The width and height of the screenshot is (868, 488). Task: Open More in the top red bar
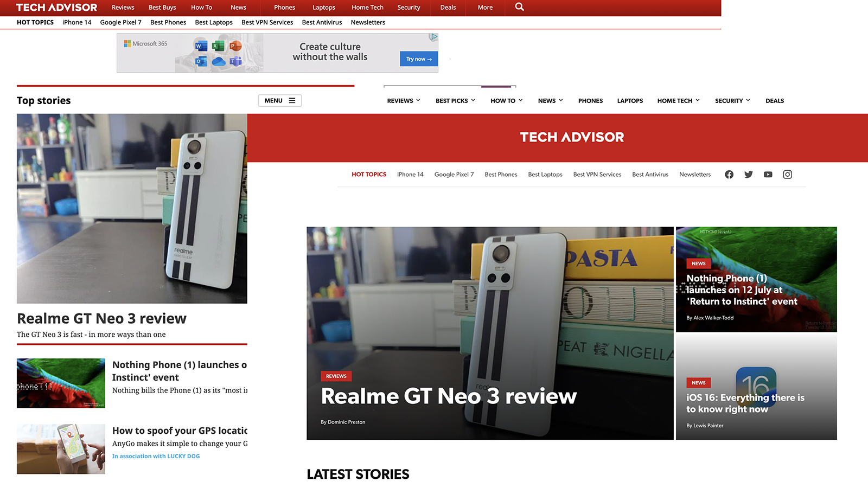pyautogui.click(x=485, y=8)
